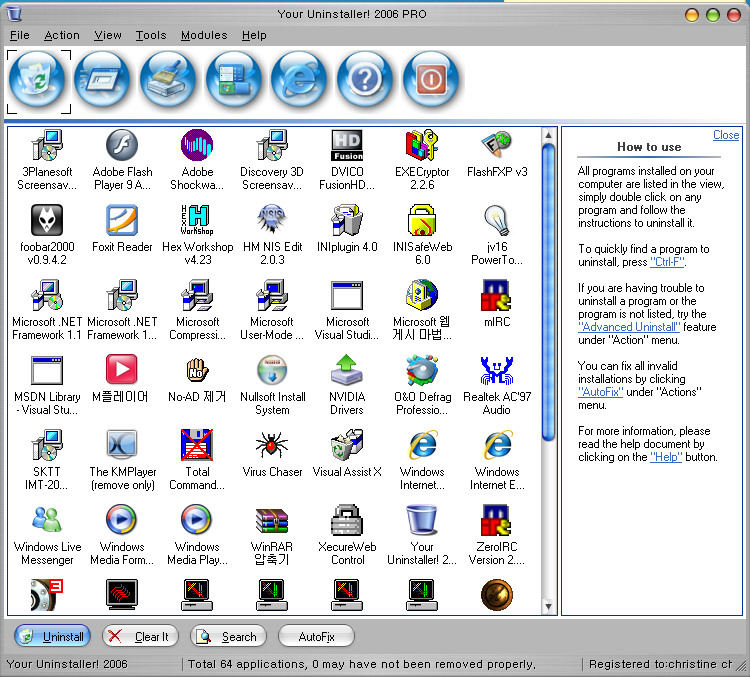Open the Help menu
The image size is (750, 677).
coord(254,35)
